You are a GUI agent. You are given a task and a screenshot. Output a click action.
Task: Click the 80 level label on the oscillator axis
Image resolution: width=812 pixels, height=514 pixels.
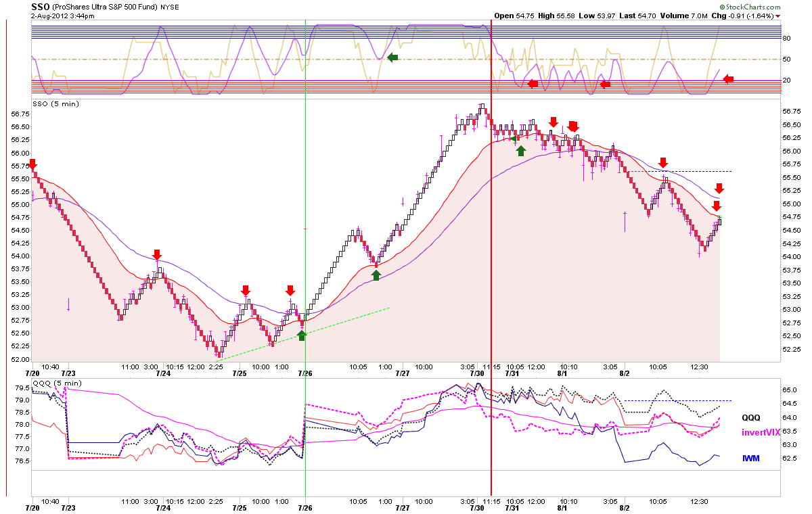point(787,39)
